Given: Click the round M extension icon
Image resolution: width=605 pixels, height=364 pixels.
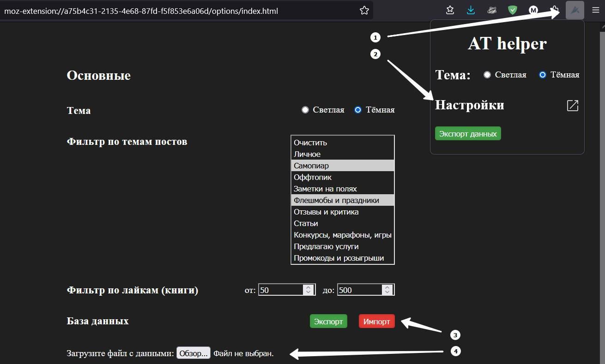Looking at the screenshot, I should point(533,10).
